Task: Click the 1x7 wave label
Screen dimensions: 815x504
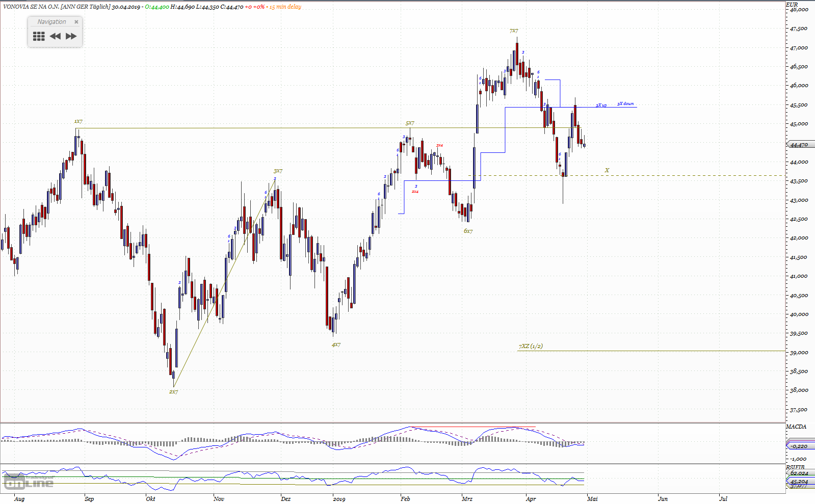Action: (78, 121)
